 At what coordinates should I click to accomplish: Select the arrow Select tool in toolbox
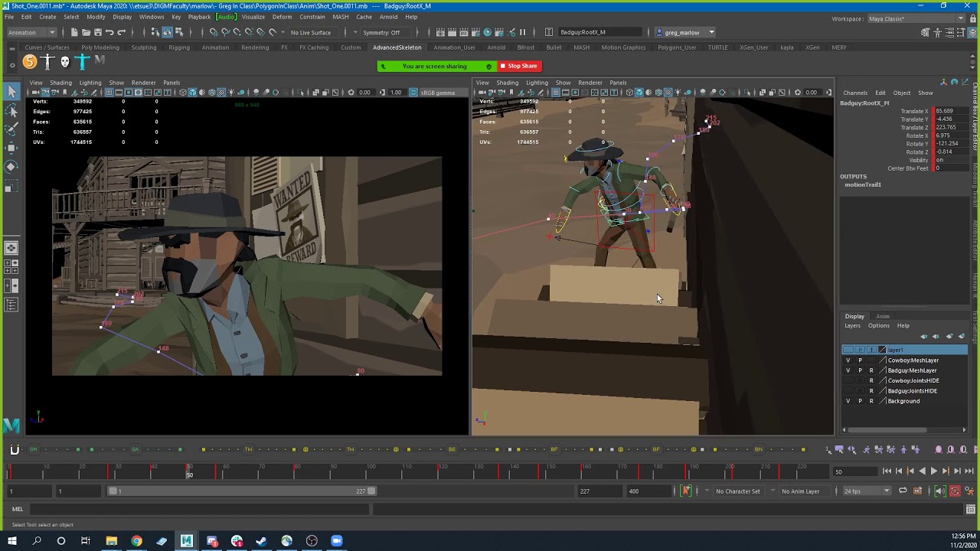click(x=11, y=92)
